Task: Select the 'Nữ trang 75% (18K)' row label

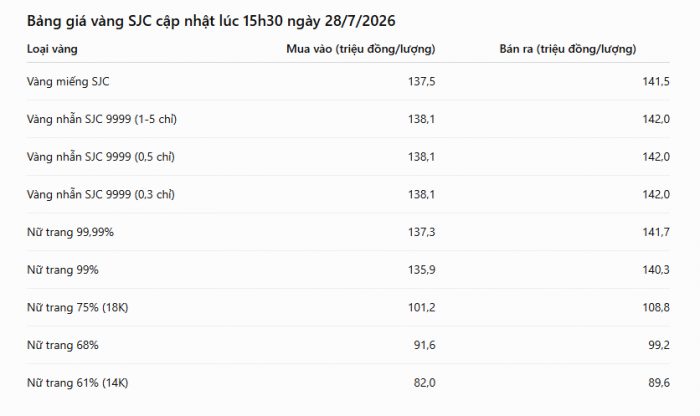Action: coord(78,308)
